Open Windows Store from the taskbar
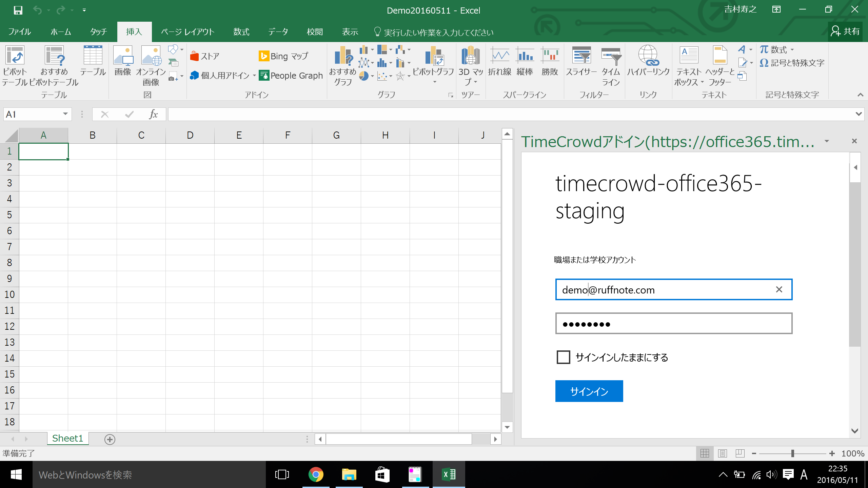This screenshot has width=868, height=488. [x=382, y=474]
